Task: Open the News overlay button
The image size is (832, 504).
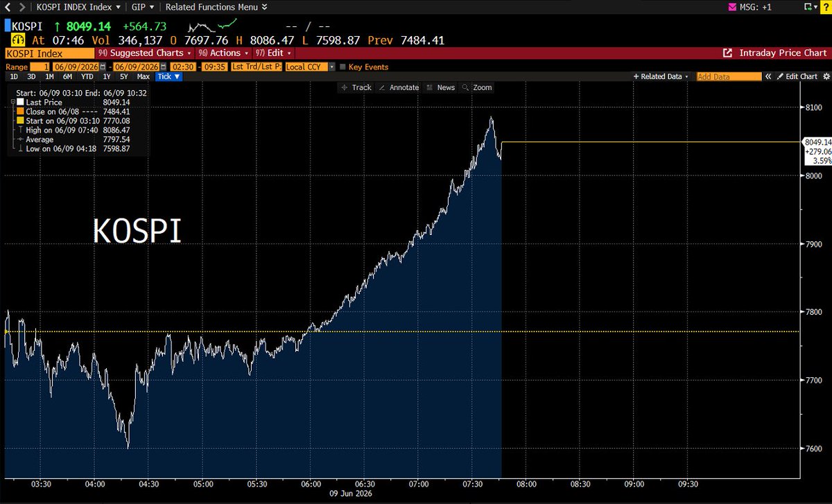Action: pos(440,87)
